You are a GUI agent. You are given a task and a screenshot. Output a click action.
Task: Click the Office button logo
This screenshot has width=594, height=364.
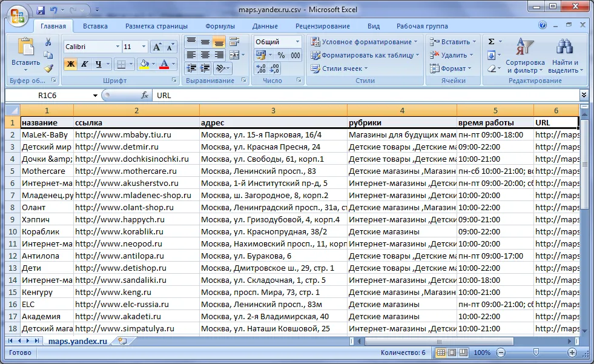click(x=18, y=17)
